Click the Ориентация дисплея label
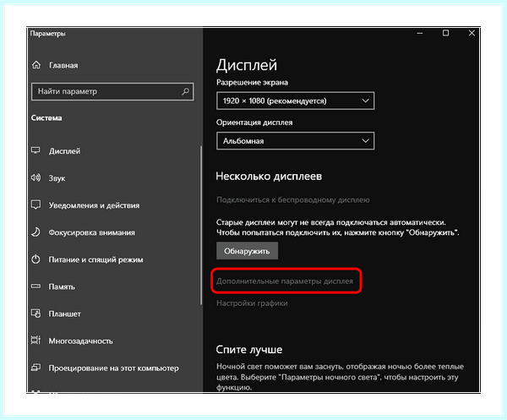The width and height of the screenshot is (507, 420). point(254,123)
